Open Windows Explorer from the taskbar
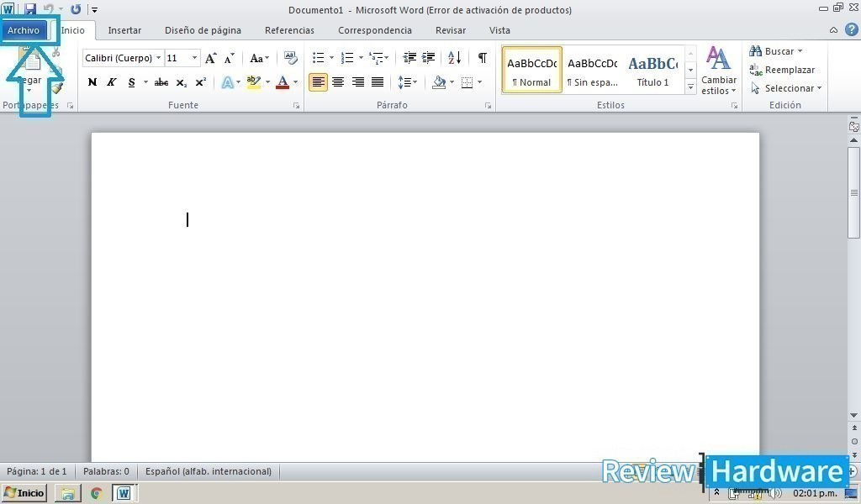 point(68,493)
